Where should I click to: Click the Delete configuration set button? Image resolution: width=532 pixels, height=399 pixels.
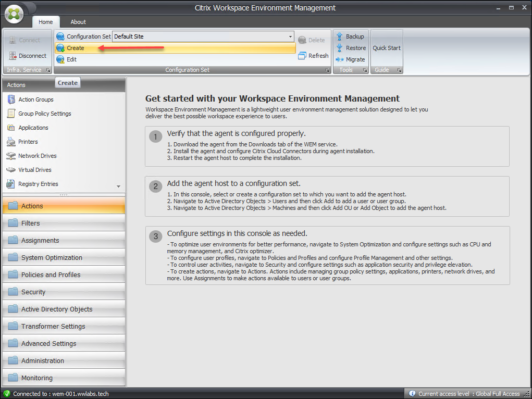(x=312, y=40)
